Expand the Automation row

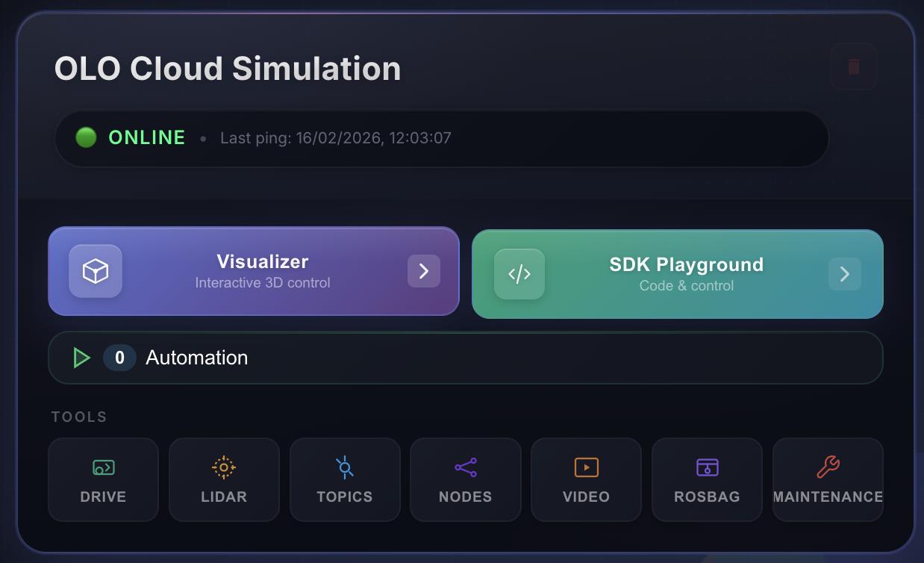[x=466, y=358]
